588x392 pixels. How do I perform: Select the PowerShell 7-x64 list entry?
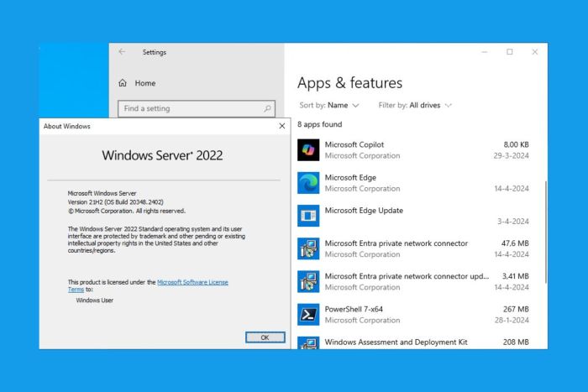pos(403,314)
